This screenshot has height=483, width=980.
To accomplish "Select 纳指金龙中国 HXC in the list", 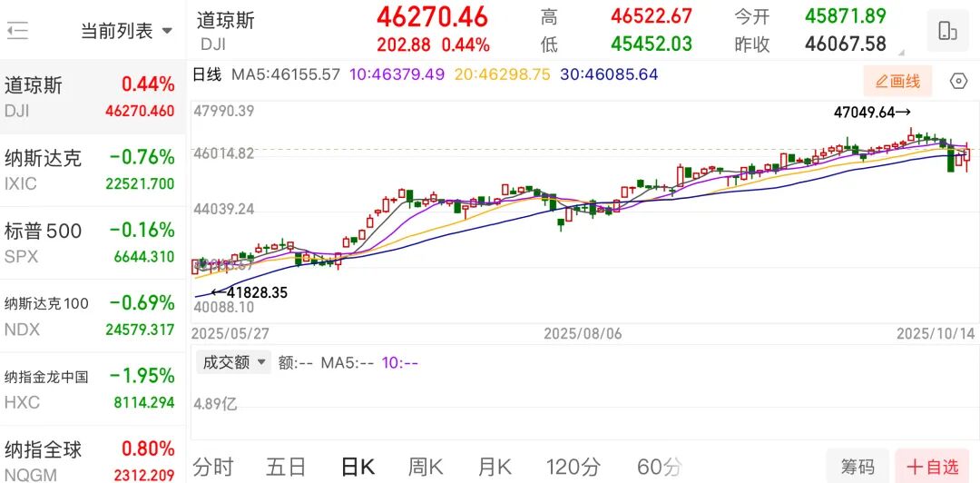I will (x=91, y=388).
